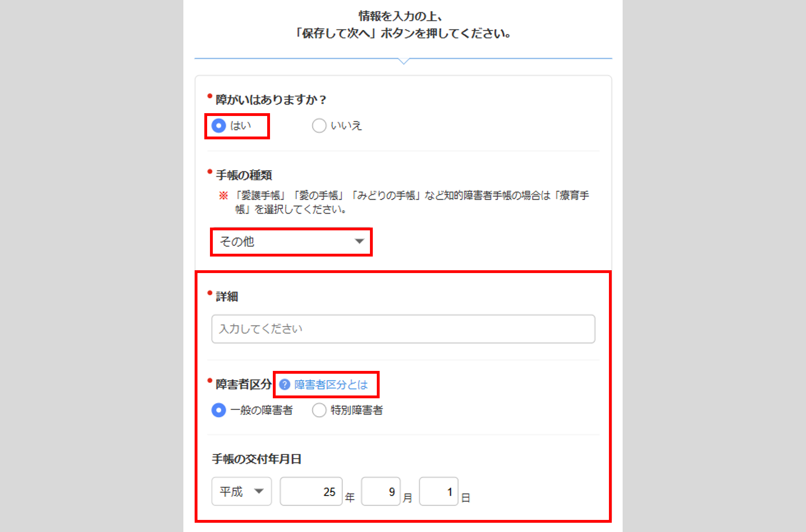
Task: Click the 詳細 field label
Action: [x=227, y=297]
